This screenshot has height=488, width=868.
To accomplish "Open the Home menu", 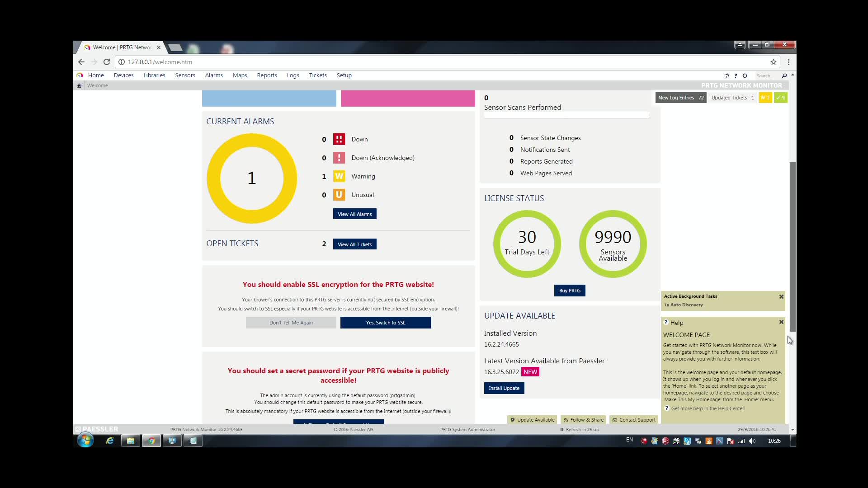I will point(96,75).
